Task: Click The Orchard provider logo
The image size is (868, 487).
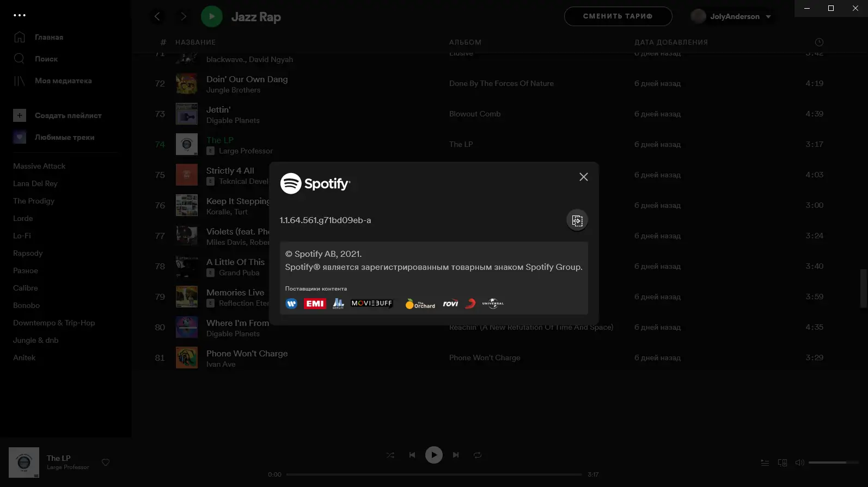Action: tap(420, 304)
